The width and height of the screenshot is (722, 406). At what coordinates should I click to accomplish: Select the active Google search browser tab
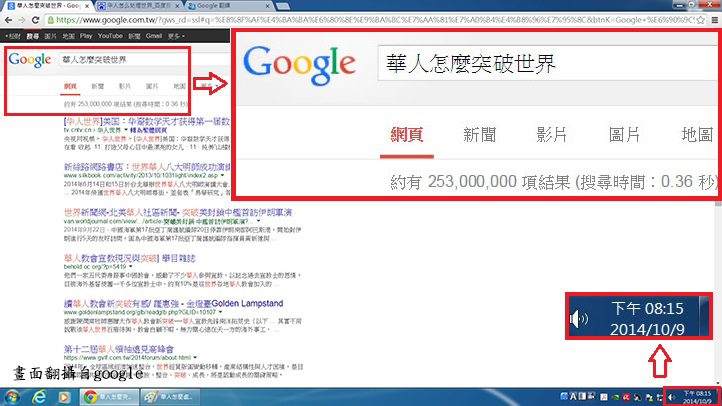[47, 6]
